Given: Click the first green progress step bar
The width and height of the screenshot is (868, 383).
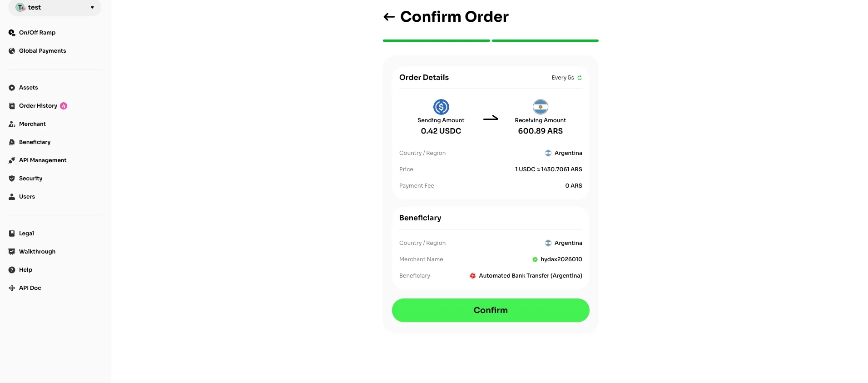Looking at the screenshot, I should point(436,41).
